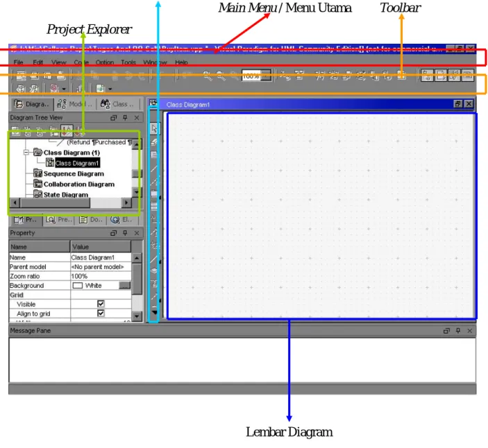Pin the Property panel
The height and width of the screenshot is (448, 488).
tap(125, 233)
